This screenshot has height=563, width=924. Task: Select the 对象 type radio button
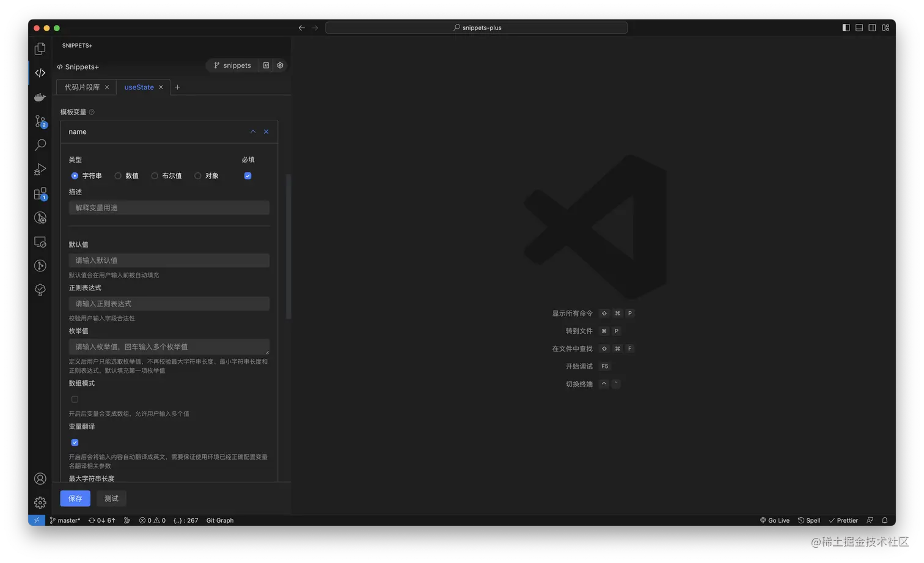click(x=197, y=176)
